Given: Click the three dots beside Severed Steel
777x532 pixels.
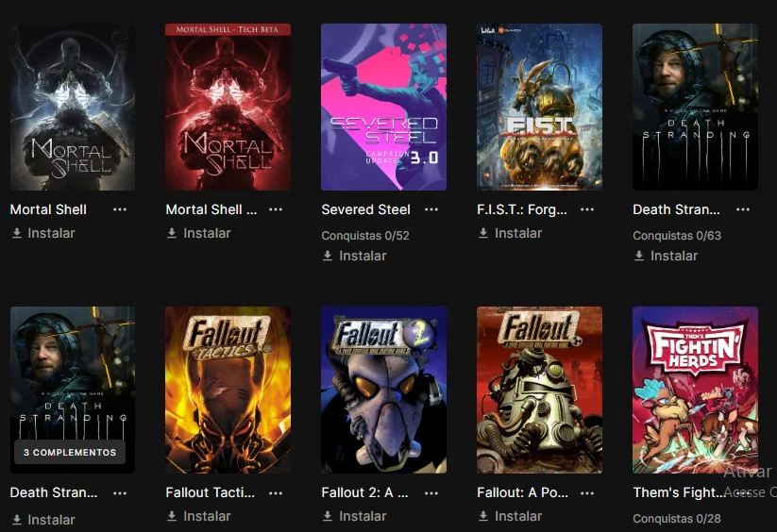Looking at the screenshot, I should (431, 209).
